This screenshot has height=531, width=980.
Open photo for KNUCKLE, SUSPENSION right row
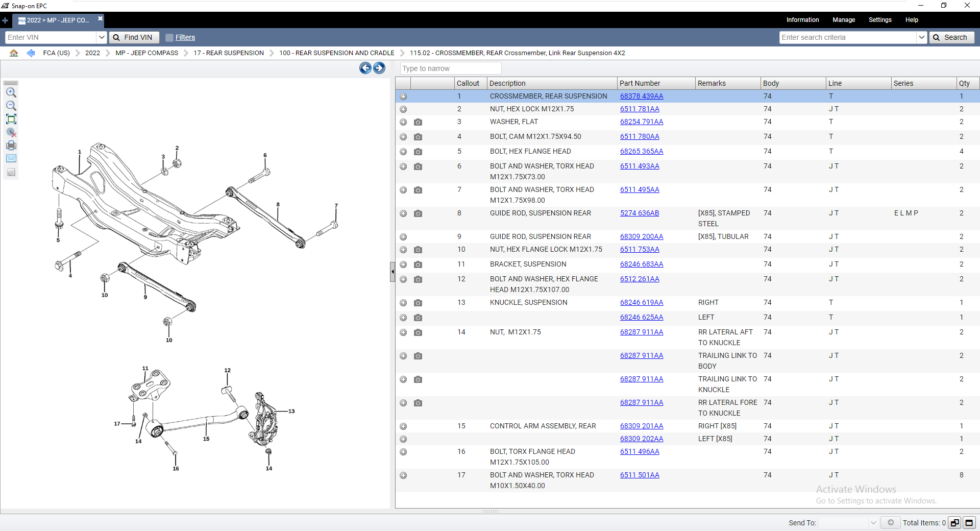pos(418,303)
